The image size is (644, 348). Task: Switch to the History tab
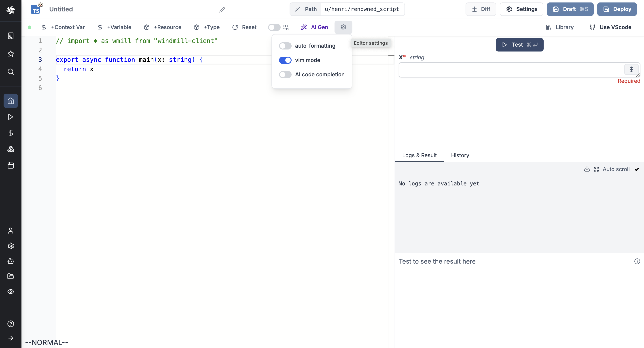click(x=460, y=155)
